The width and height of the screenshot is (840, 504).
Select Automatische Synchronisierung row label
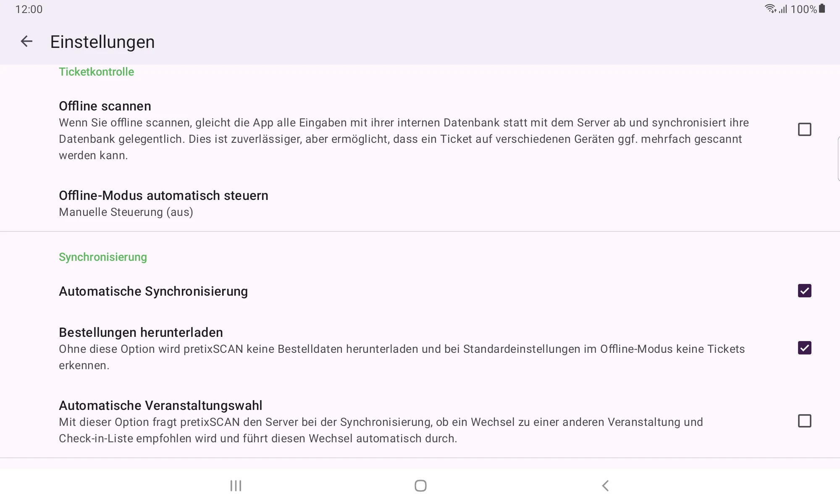pos(153,291)
